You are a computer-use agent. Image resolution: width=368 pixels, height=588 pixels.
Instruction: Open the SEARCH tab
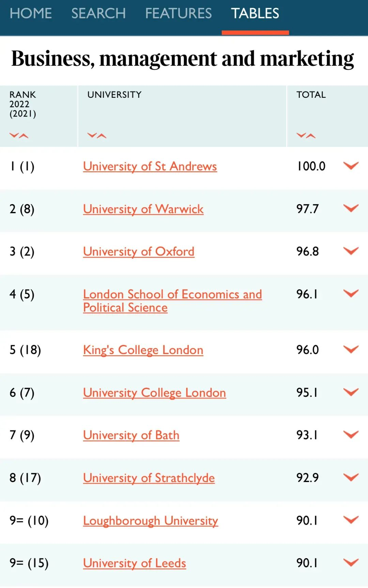[98, 14]
